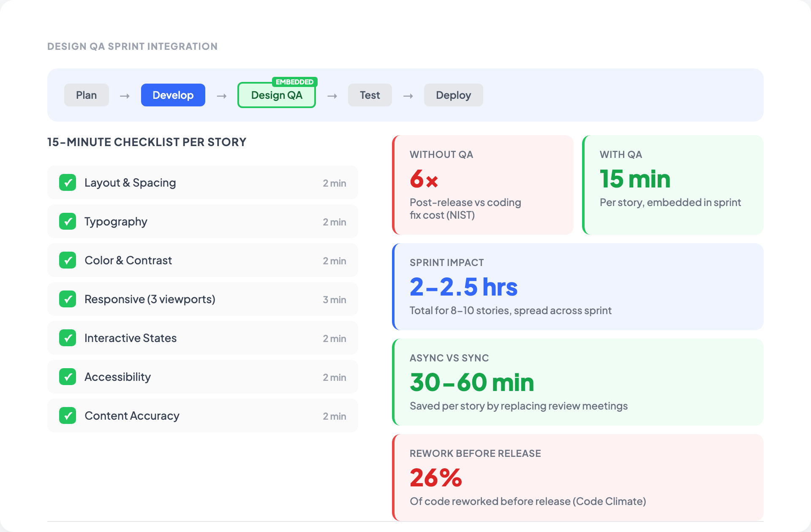
Task: Toggle the Responsive (3 viewports) checkbox
Action: [68, 299]
